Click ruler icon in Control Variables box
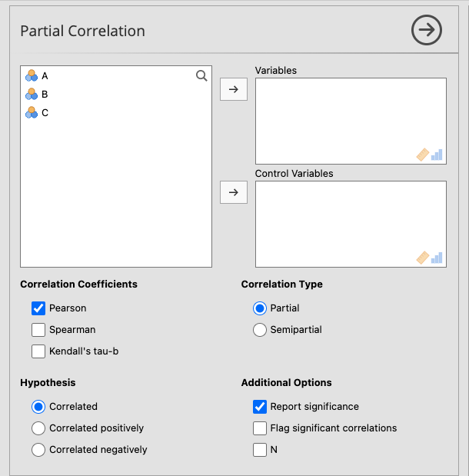The height and width of the screenshot is (476, 469). (422, 258)
